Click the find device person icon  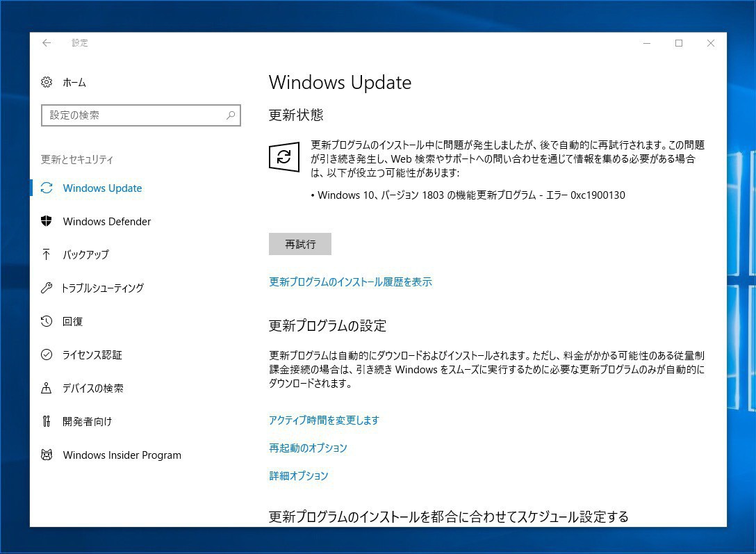(47, 388)
